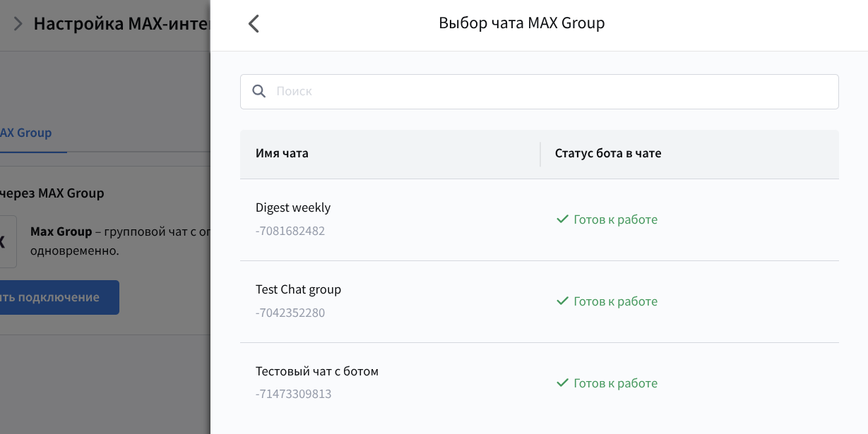Click the green checkmark for Digest weekly
Viewport: 868px width, 434px height.
[562, 219]
